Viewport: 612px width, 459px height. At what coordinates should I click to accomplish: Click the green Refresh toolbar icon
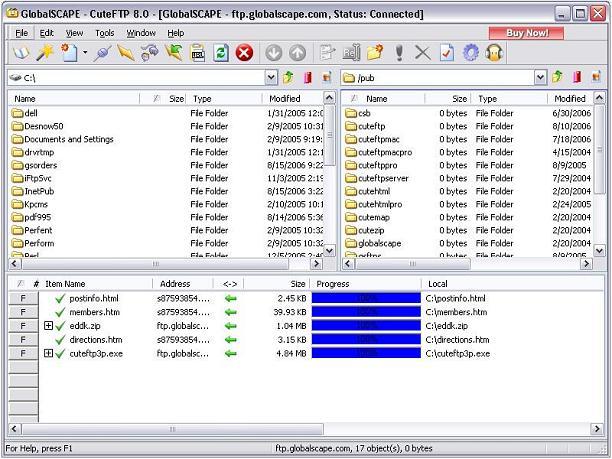coord(221,53)
